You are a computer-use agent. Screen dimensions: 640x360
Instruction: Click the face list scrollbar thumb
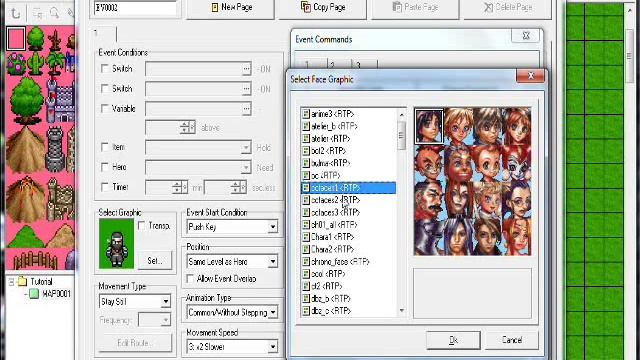[x=402, y=135]
